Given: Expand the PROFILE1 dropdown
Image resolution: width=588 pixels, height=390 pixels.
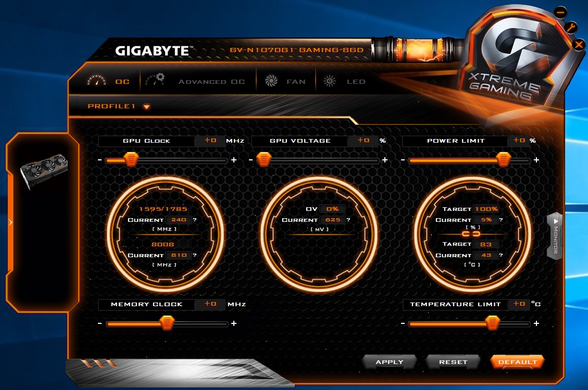Looking at the screenshot, I should 147,107.
